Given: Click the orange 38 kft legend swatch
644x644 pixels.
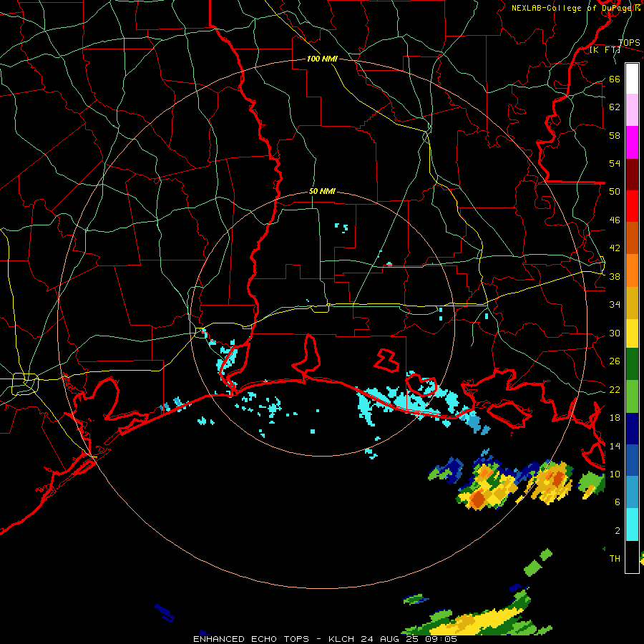Looking at the screenshot, I should 632,270.
